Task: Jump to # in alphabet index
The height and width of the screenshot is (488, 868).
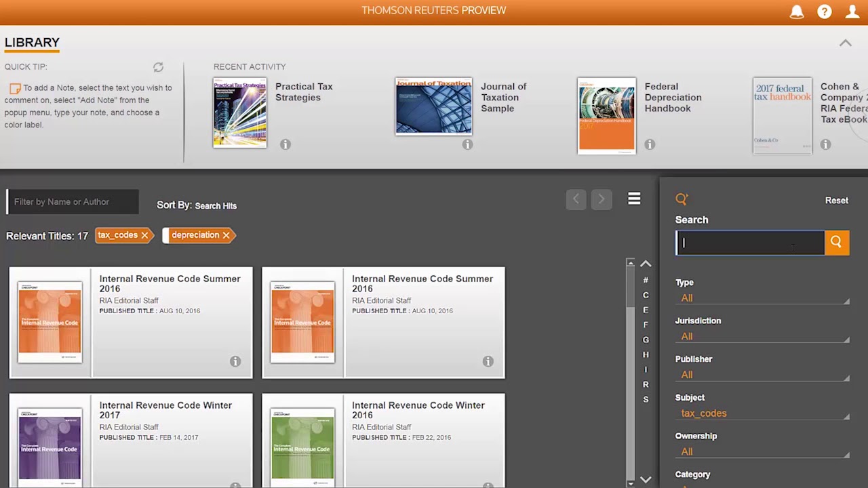Action: pyautogui.click(x=646, y=280)
